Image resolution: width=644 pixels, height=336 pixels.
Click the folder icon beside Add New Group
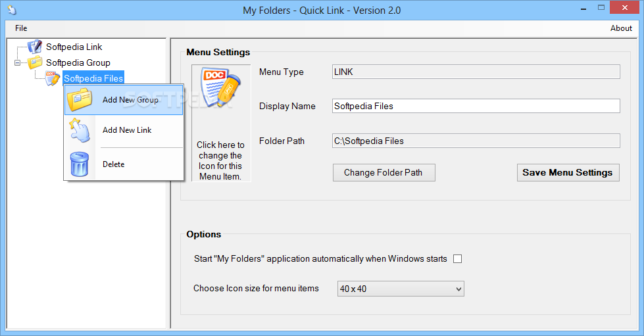point(80,100)
